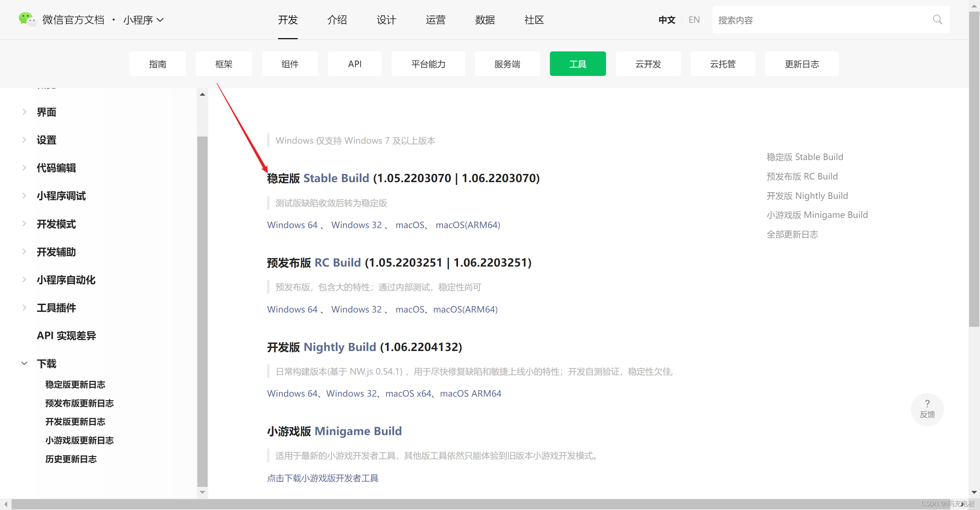
Task: Jump to 预发布版 RC Build anchor on right
Action: tap(802, 176)
